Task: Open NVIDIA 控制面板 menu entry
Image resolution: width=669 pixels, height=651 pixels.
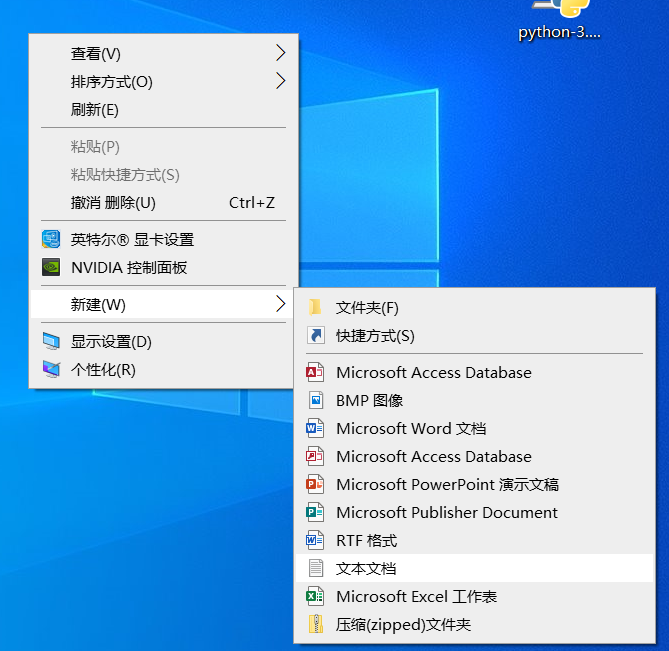Action: [163, 267]
